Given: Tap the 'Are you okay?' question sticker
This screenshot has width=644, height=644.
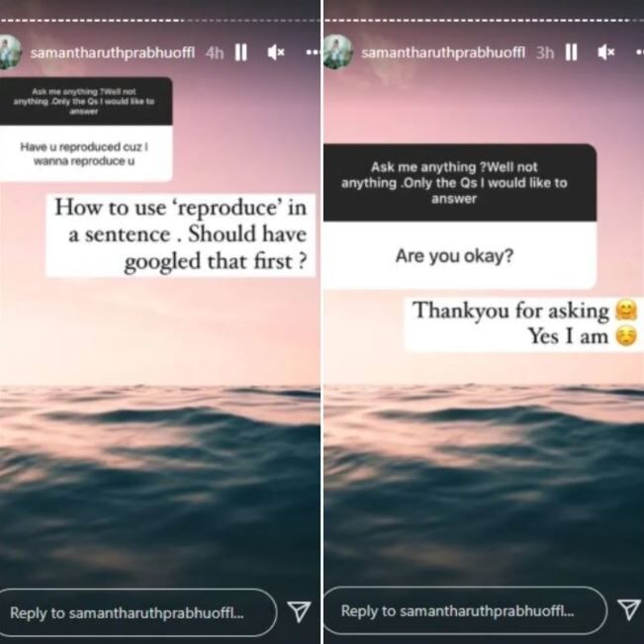Looking at the screenshot, I should coord(460,217).
